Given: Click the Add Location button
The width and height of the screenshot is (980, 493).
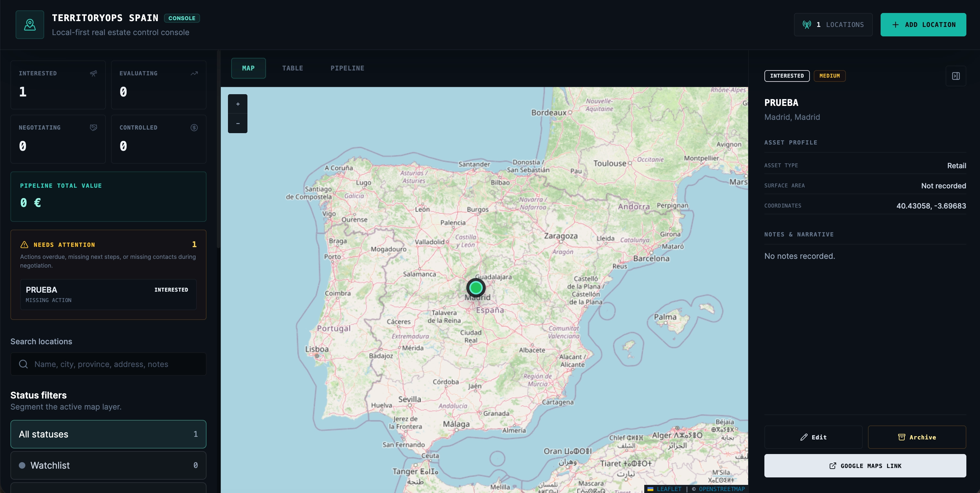Looking at the screenshot, I should tap(923, 25).
